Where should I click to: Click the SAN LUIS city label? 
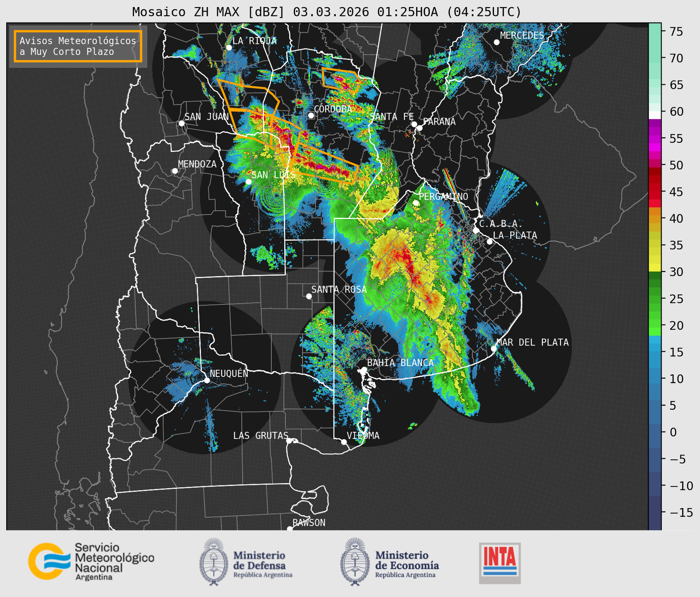273,175
